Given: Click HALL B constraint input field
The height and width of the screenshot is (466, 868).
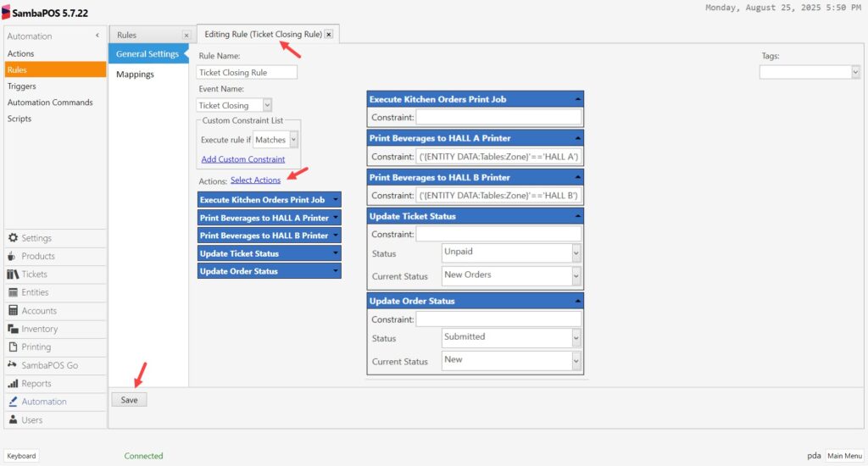Looking at the screenshot, I should point(498,196).
